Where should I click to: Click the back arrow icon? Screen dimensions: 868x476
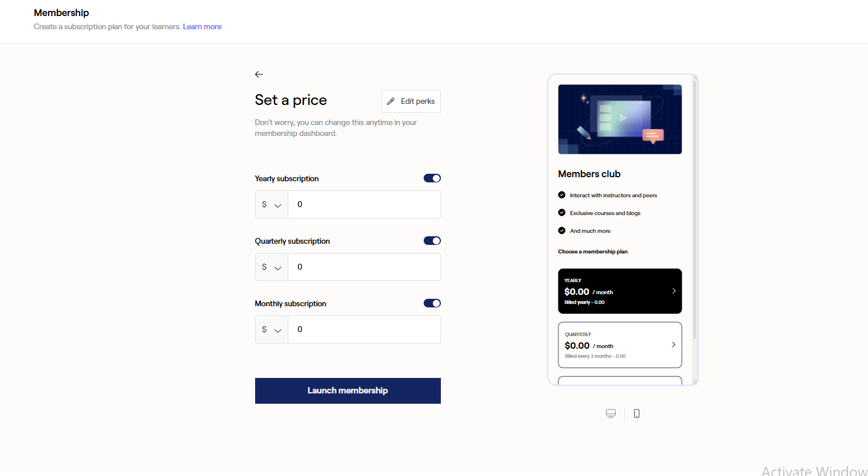(259, 74)
